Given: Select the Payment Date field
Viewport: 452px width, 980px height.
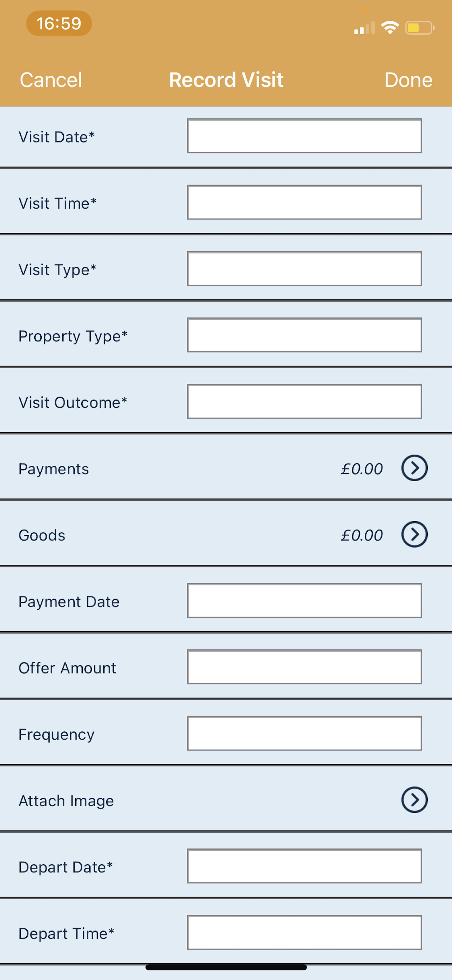Looking at the screenshot, I should [304, 600].
